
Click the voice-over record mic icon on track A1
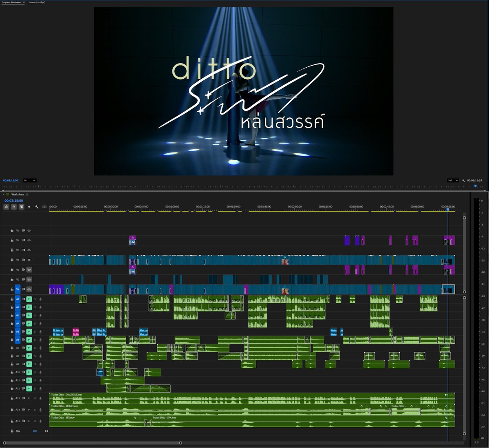coord(40,299)
